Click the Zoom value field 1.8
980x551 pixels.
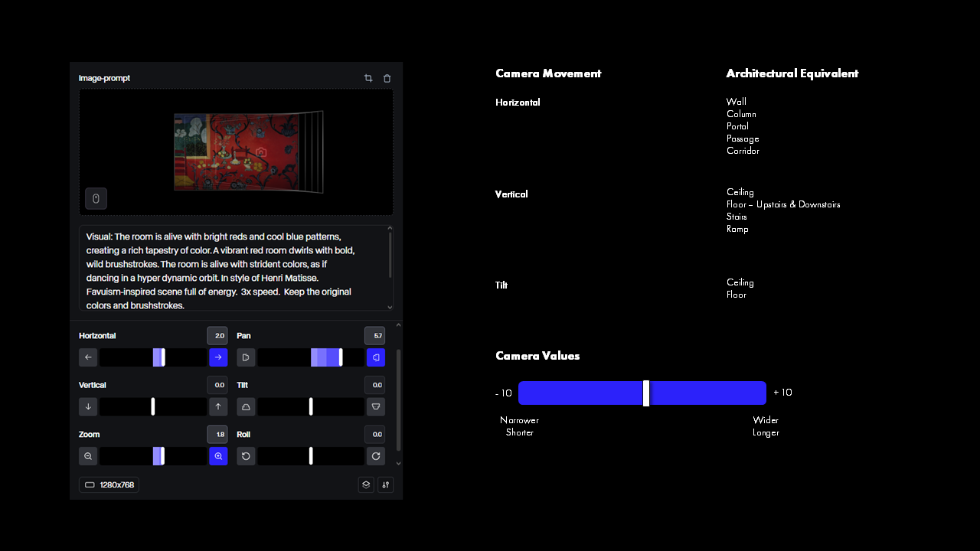pos(217,434)
